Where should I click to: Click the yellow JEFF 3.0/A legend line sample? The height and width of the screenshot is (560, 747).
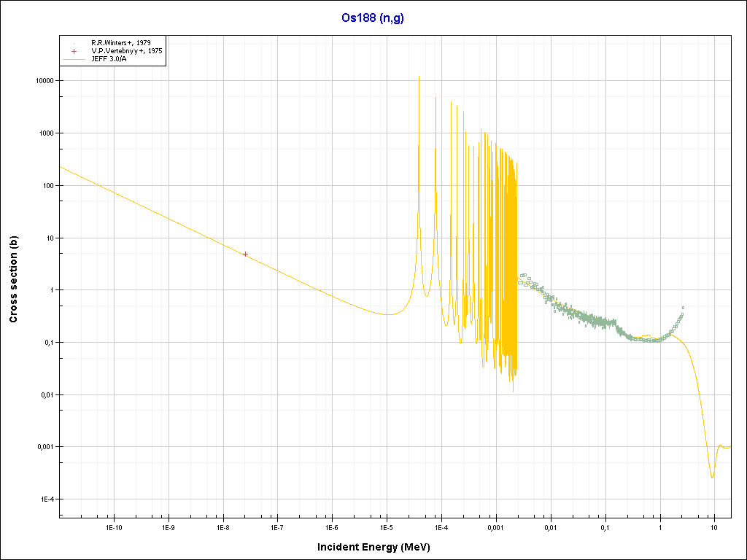74,60
